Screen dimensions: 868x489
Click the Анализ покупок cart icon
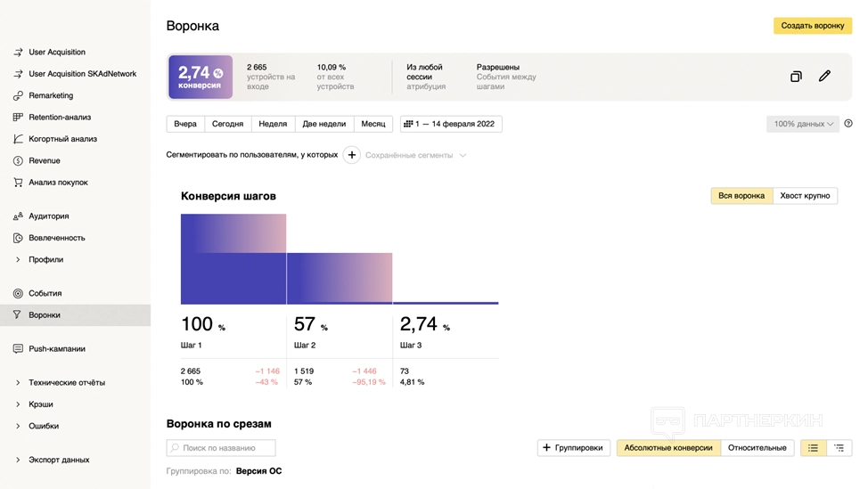point(19,183)
